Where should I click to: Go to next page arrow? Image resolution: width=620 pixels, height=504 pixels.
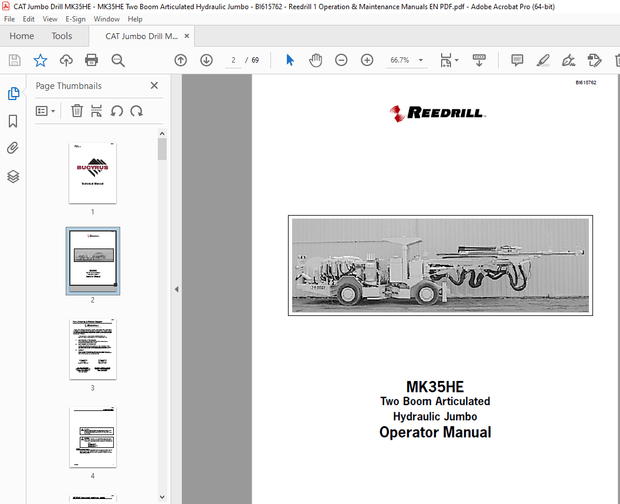(206, 60)
